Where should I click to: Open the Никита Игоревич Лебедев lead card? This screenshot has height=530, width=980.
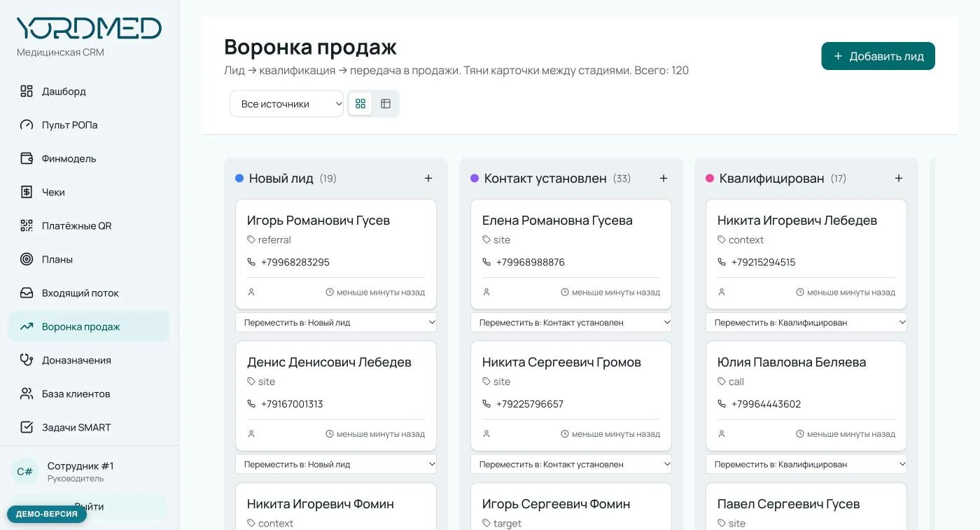[x=806, y=254]
